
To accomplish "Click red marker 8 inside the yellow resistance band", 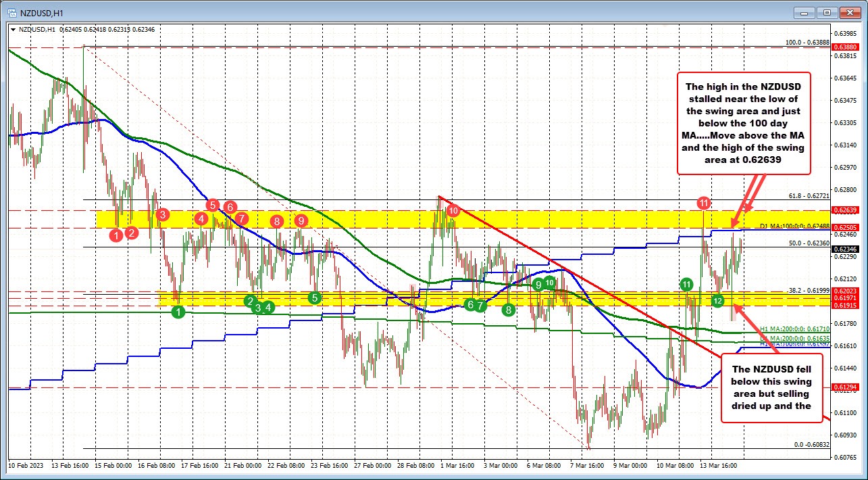I will coord(276,220).
